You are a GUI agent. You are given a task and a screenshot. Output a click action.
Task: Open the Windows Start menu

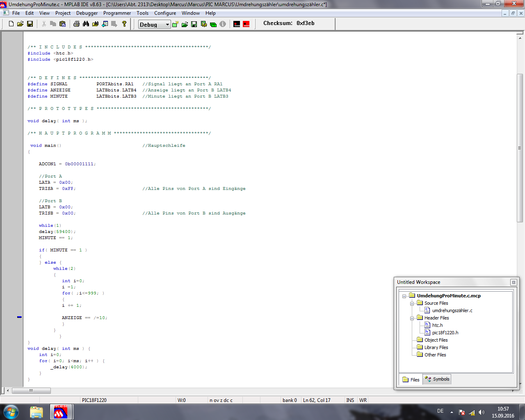[x=11, y=412]
